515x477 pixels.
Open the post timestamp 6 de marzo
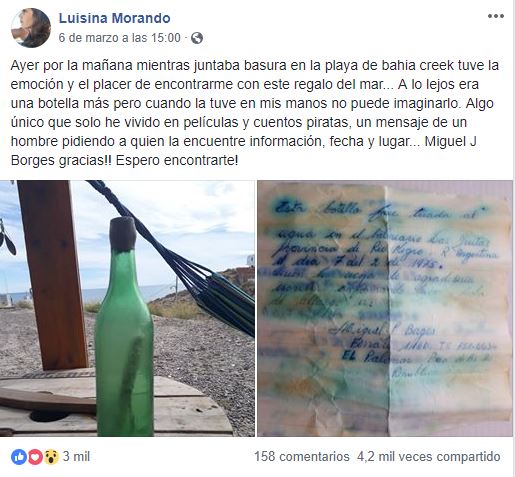pyautogui.click(x=120, y=38)
